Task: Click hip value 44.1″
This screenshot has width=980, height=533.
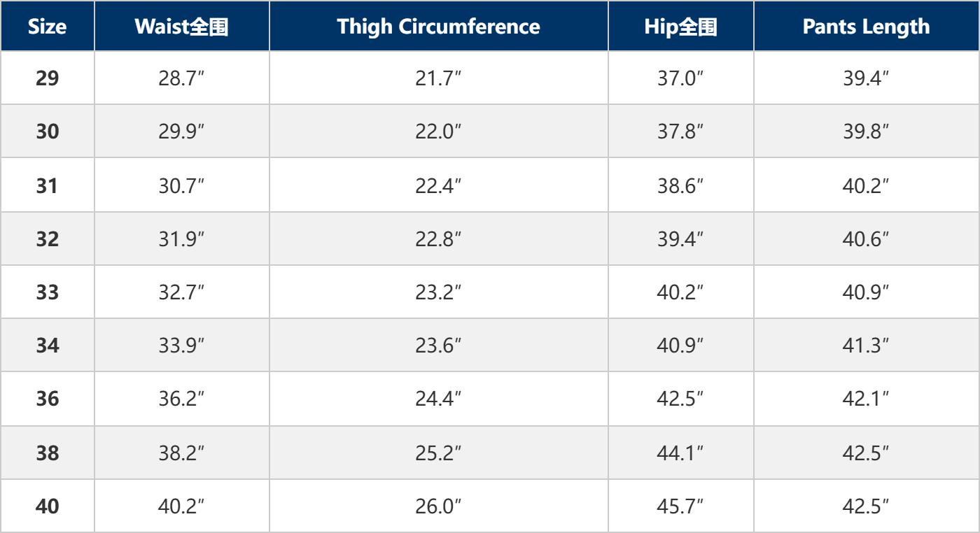Action: (680, 452)
